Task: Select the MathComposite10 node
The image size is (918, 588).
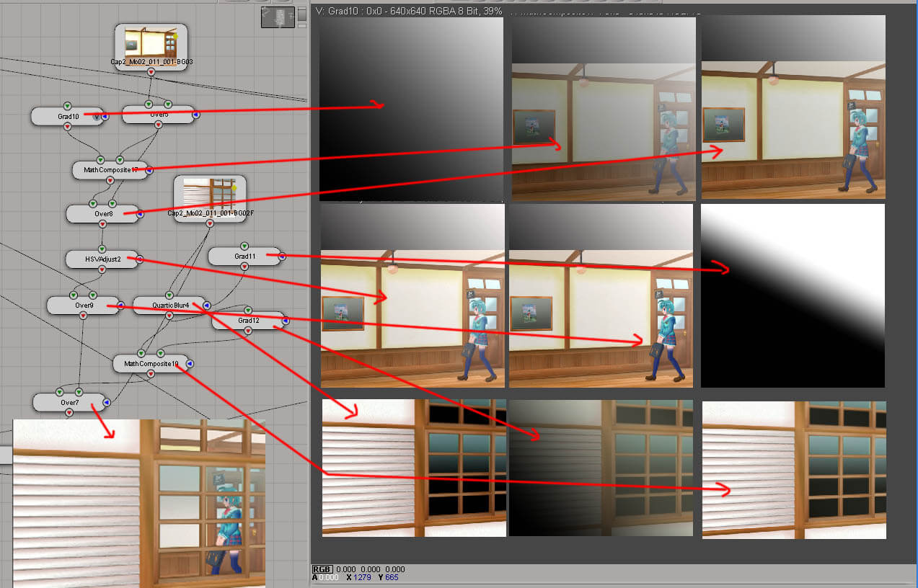Action: 149,364
